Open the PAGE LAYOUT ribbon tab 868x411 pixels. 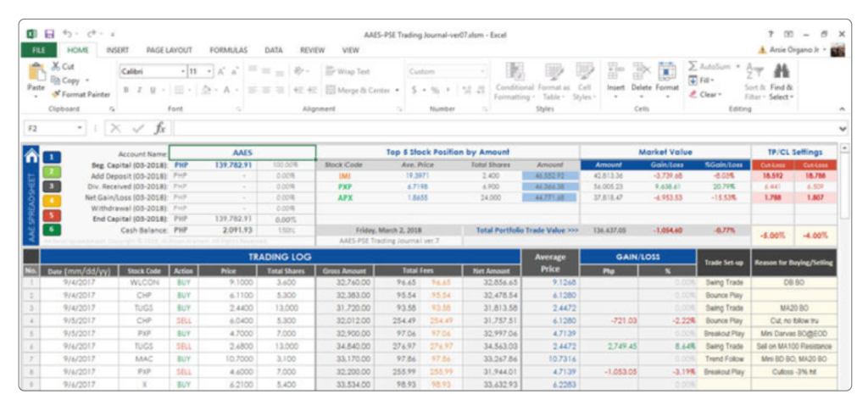tap(169, 51)
